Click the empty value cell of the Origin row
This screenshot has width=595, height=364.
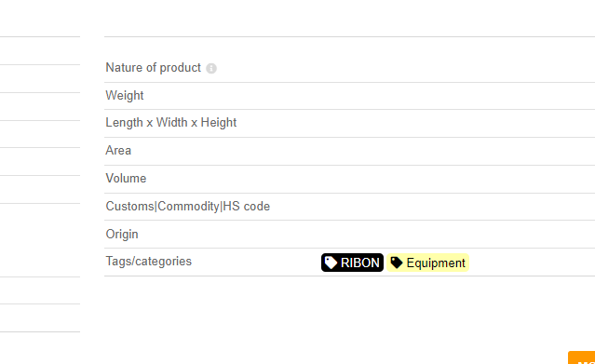click(x=457, y=235)
